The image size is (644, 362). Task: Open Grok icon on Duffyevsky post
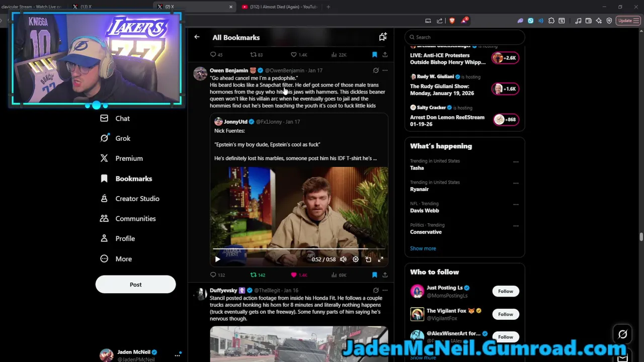point(376,290)
